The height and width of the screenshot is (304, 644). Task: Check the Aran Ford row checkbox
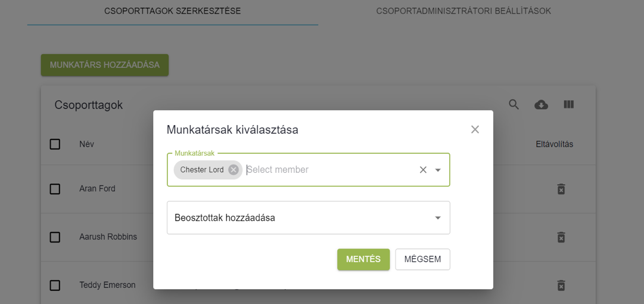[55, 189]
